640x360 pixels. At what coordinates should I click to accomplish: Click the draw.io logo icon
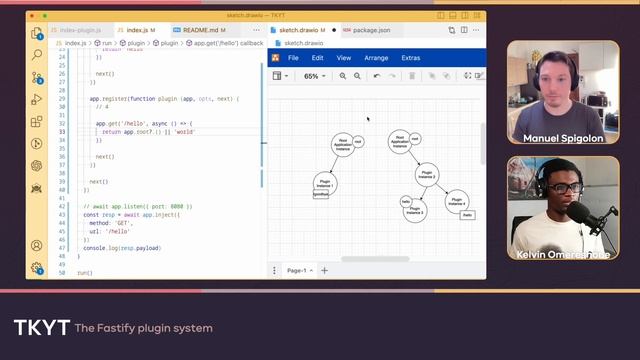click(276, 58)
